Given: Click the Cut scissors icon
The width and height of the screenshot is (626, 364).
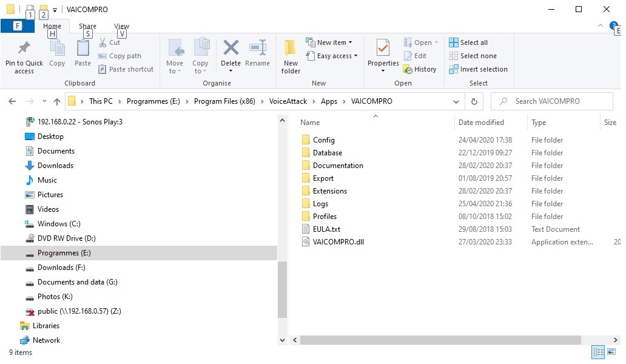Looking at the screenshot, I should pyautogui.click(x=103, y=42).
